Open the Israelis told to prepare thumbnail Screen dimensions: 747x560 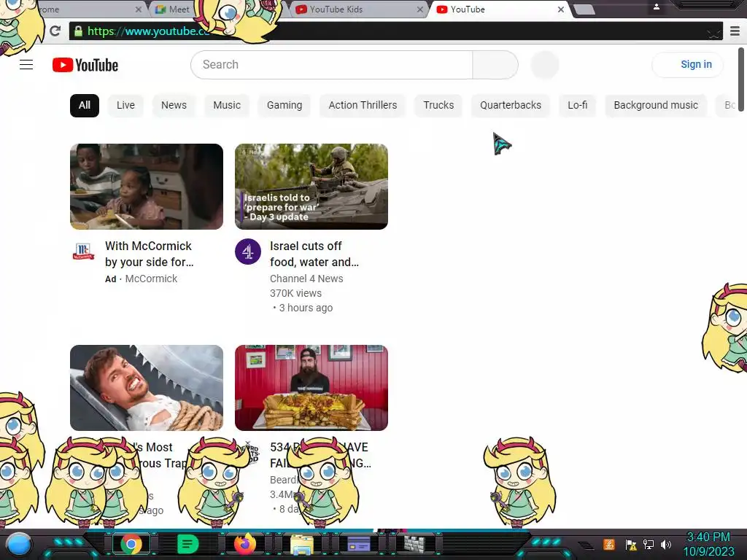coord(311,187)
